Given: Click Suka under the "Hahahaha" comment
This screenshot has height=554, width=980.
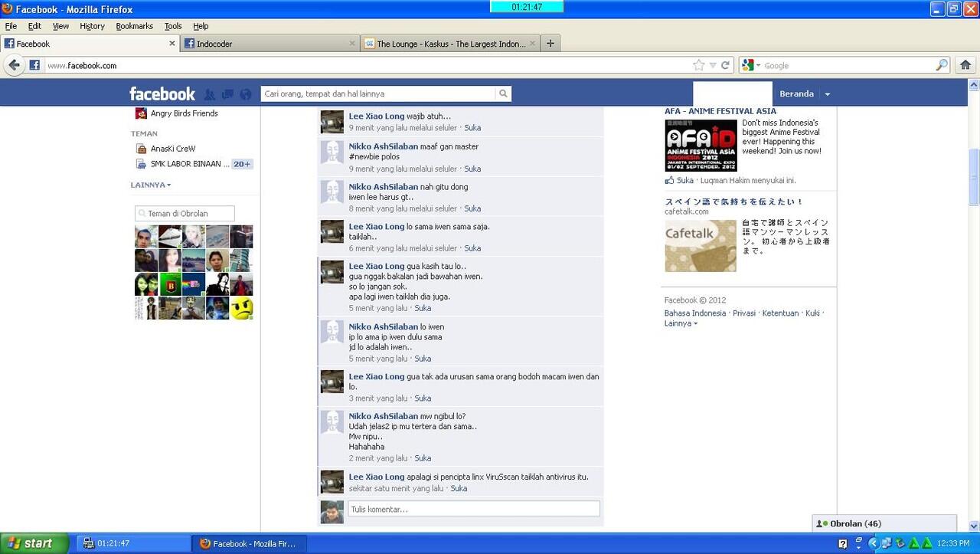Looking at the screenshot, I should [x=423, y=458].
